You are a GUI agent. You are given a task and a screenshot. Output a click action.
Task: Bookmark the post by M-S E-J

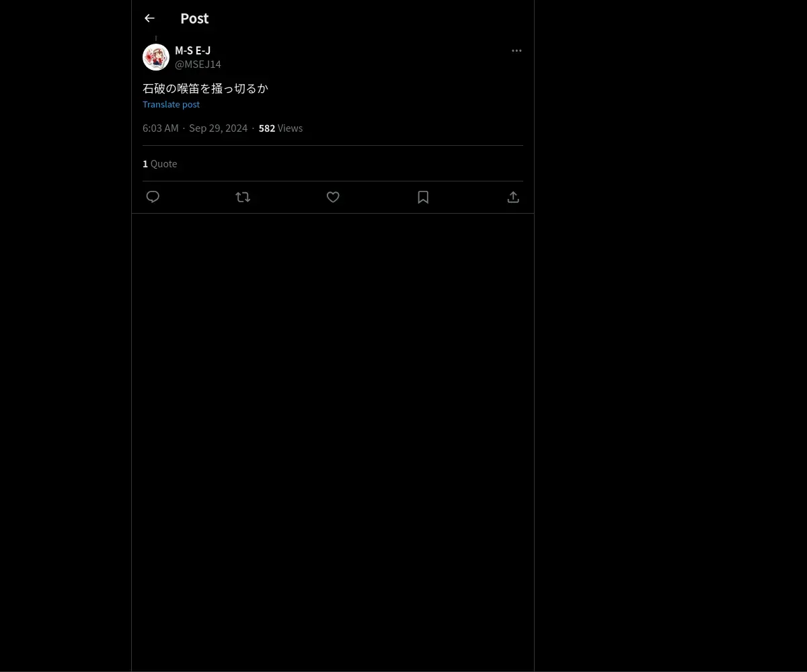click(x=423, y=197)
